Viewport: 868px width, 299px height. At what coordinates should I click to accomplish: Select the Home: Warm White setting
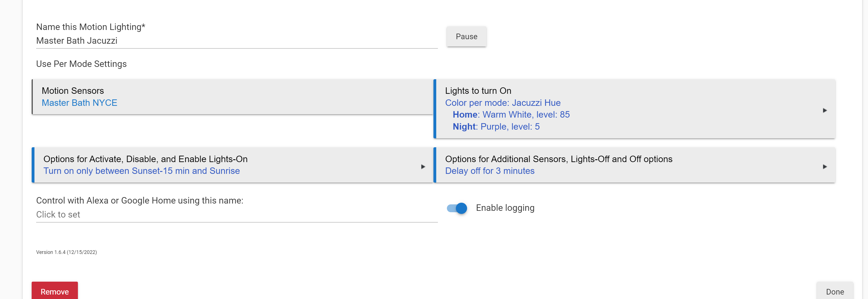tap(511, 115)
